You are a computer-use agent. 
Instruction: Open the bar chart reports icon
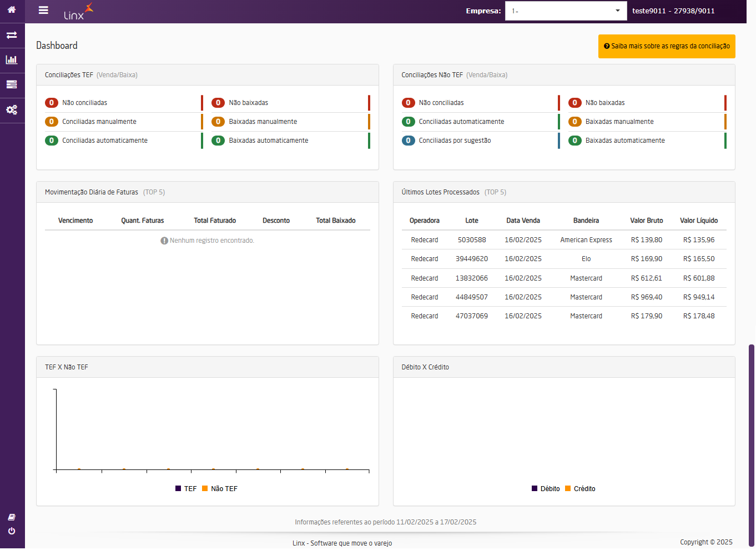pyautogui.click(x=12, y=59)
